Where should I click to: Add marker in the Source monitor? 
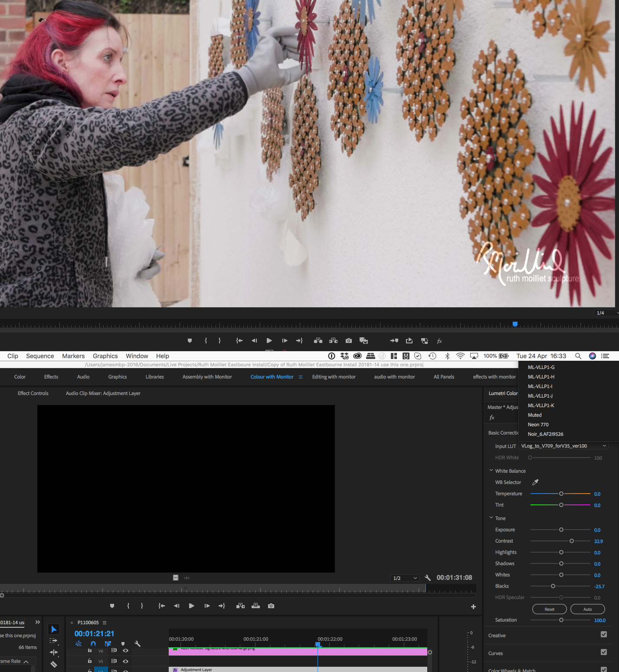(112, 606)
